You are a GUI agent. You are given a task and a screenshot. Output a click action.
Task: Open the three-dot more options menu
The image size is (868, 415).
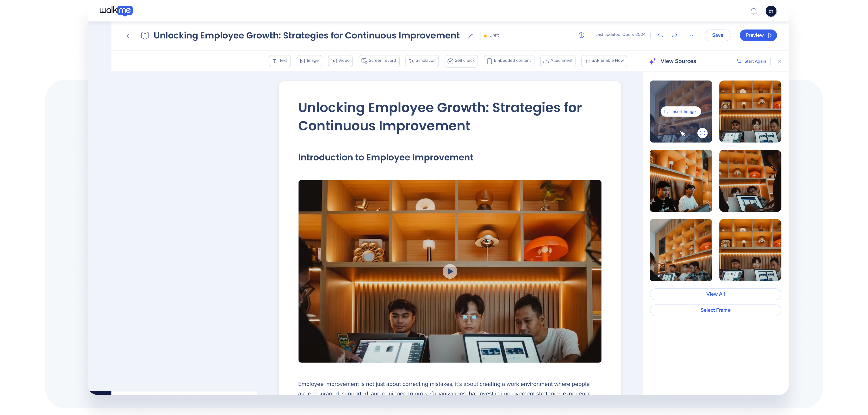tap(691, 35)
